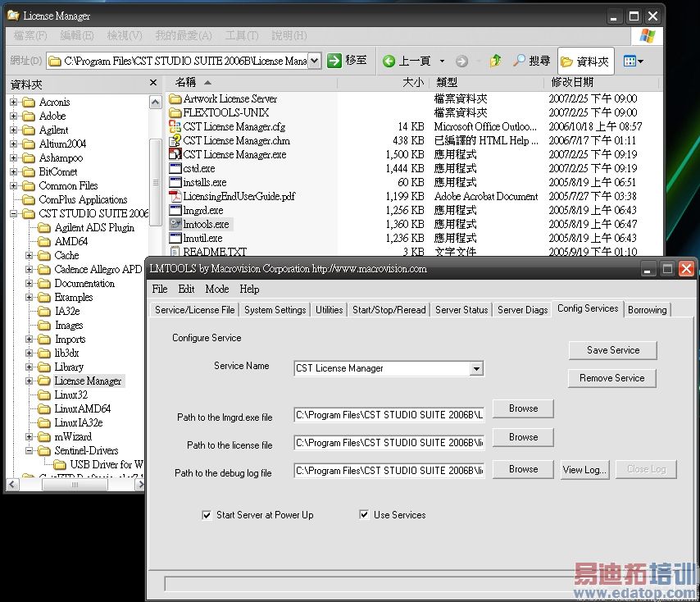700x602 pixels.
Task: Select the CST License Manager.cfg file icon
Action: (x=175, y=126)
